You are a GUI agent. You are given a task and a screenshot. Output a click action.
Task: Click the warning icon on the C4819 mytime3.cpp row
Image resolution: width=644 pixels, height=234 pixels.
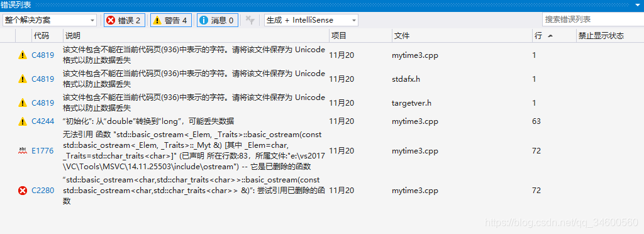pos(23,55)
